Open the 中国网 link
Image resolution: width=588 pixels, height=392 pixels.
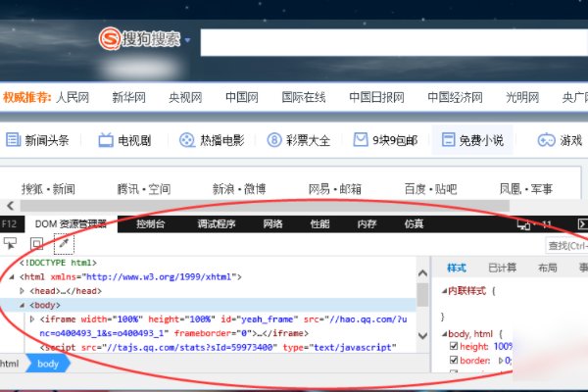coord(242,98)
